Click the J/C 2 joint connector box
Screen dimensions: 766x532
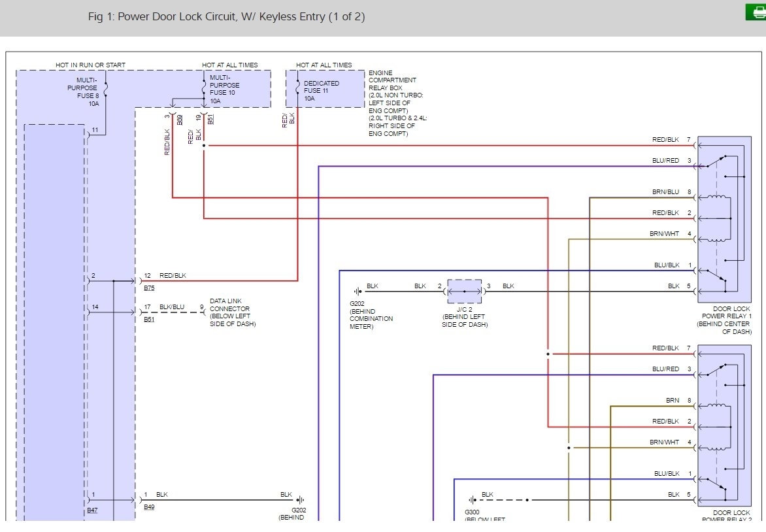point(464,291)
